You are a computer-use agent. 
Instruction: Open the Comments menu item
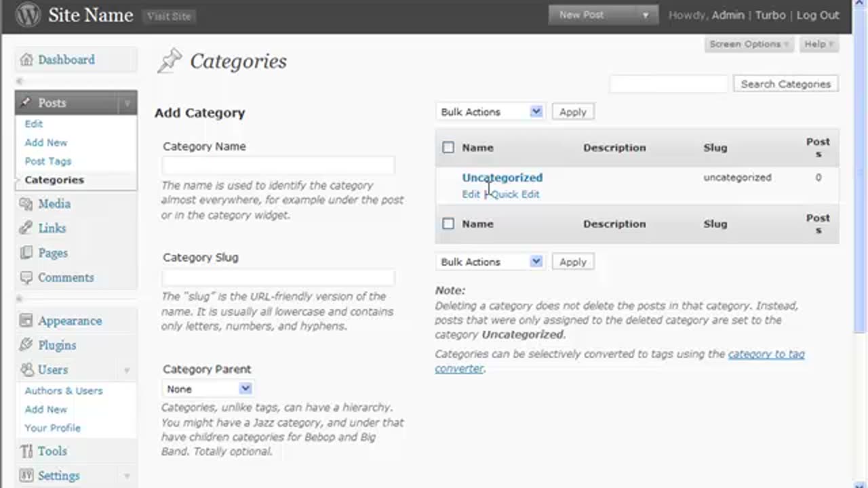[66, 277]
